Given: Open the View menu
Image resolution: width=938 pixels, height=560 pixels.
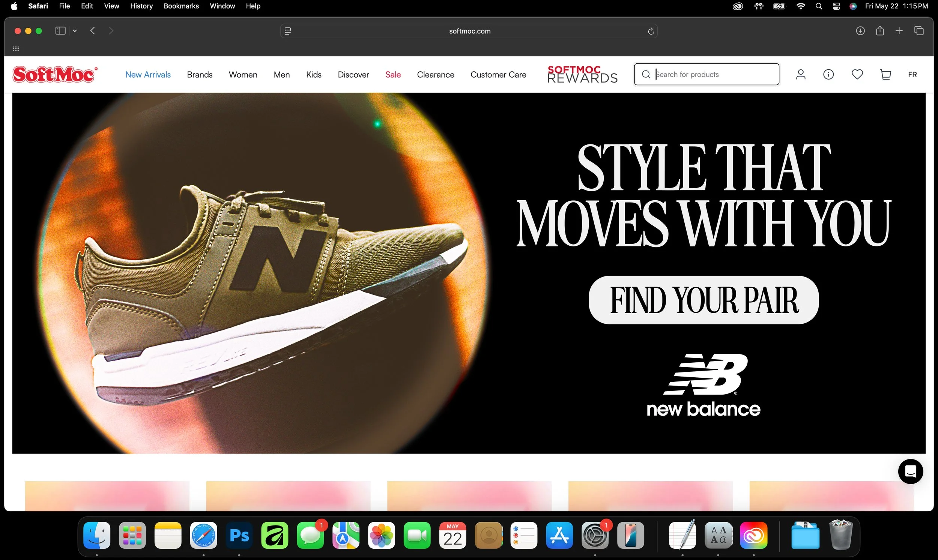Looking at the screenshot, I should coord(111,6).
